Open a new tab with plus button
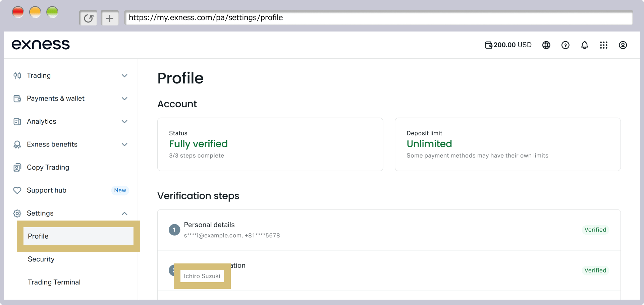Viewport: 644px width, 305px height. click(110, 18)
